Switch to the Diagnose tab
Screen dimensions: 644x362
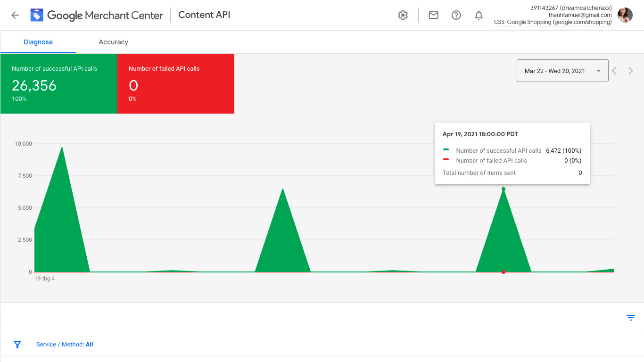pos(38,42)
